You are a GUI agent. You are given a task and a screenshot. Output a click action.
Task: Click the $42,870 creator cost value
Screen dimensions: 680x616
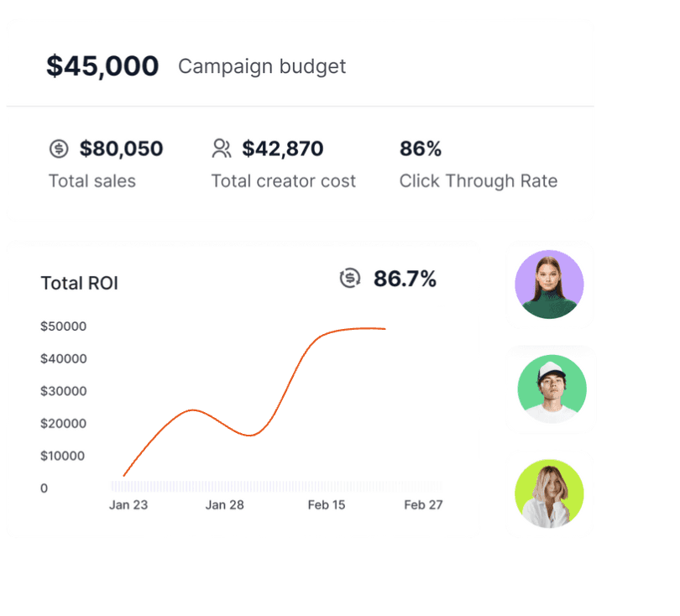tap(282, 149)
